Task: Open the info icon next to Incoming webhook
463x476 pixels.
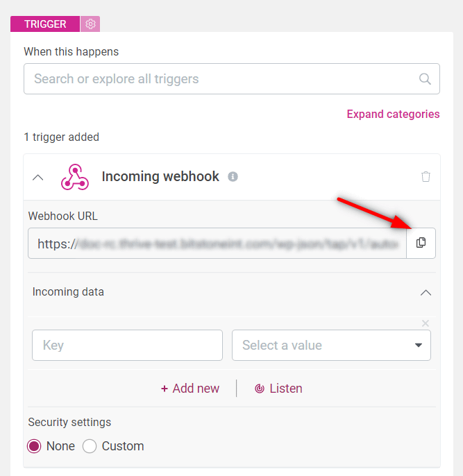Action: [233, 176]
